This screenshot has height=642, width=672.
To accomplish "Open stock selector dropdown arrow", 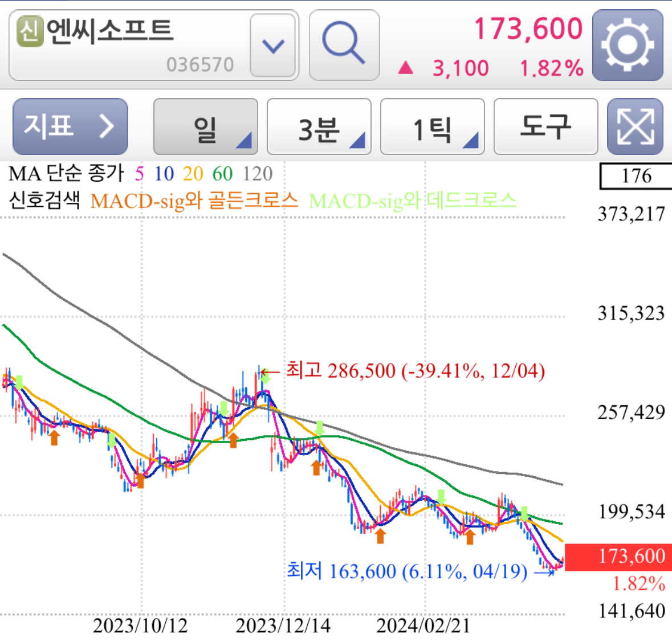I will pos(273,45).
